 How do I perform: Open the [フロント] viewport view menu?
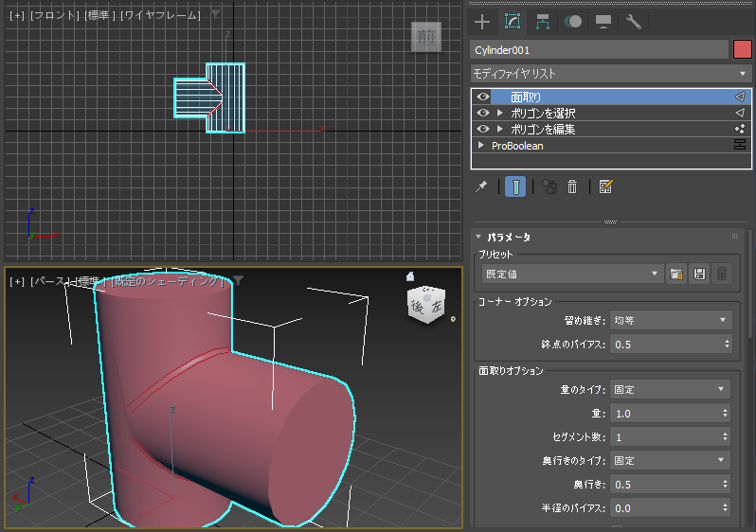tap(55, 15)
